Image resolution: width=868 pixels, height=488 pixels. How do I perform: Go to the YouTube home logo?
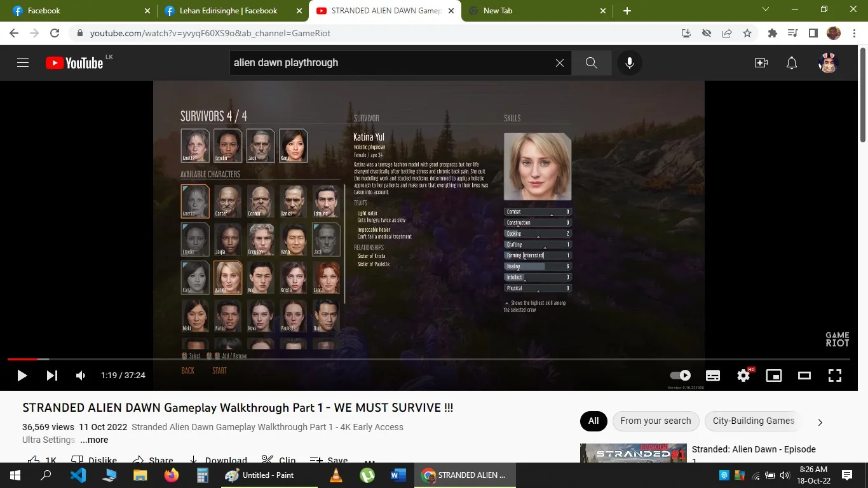point(74,63)
